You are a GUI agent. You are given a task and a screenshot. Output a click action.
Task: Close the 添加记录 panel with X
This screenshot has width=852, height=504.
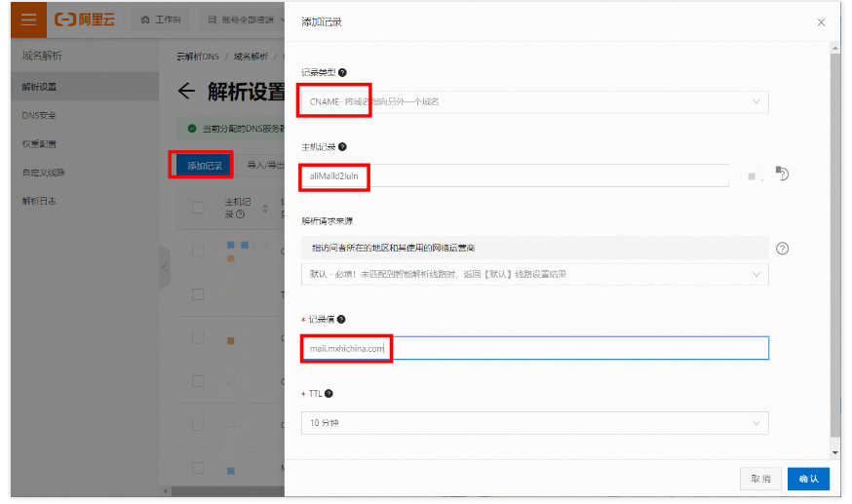821,22
